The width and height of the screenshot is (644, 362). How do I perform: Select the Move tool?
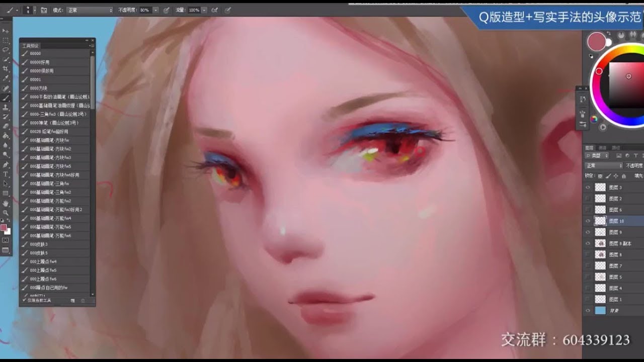coord(6,31)
